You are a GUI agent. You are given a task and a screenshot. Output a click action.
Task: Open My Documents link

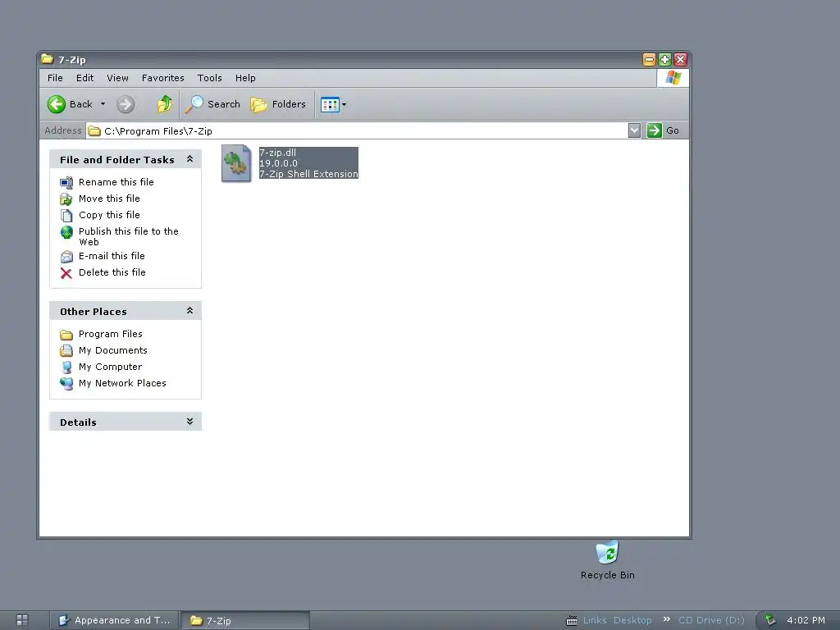click(113, 350)
